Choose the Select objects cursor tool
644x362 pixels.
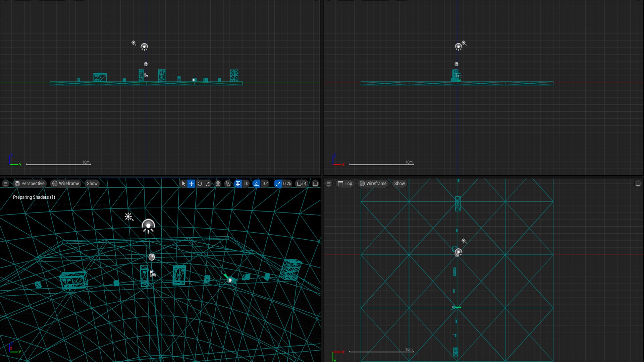(x=183, y=184)
